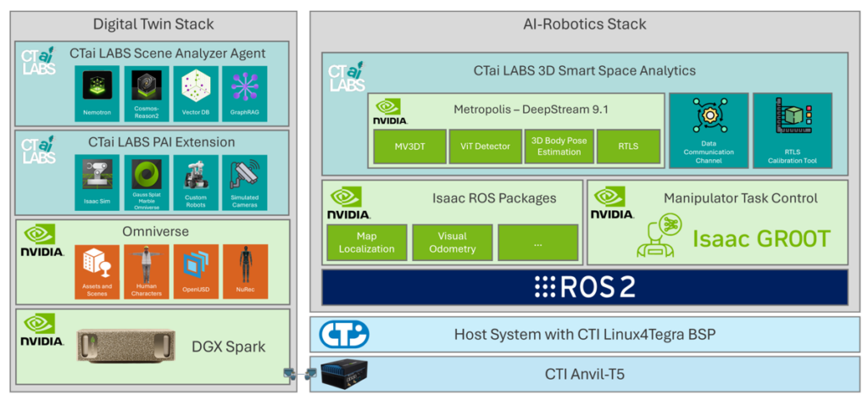Click the NVIDIA logo in Isaac ROS Packages
The height and width of the screenshot is (400, 868).
coord(349,203)
